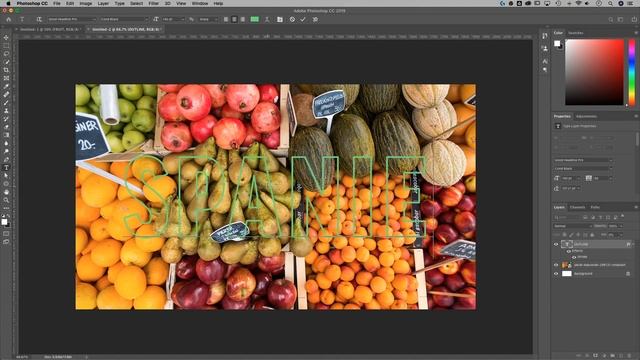Open the font size dropdown in options bar
640x360 pixels.
click(x=173, y=19)
